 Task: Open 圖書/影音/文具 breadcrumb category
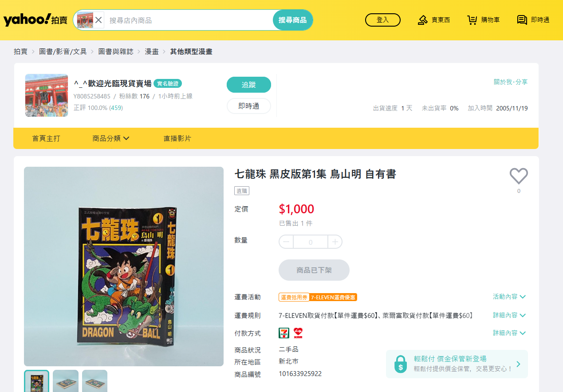click(63, 51)
